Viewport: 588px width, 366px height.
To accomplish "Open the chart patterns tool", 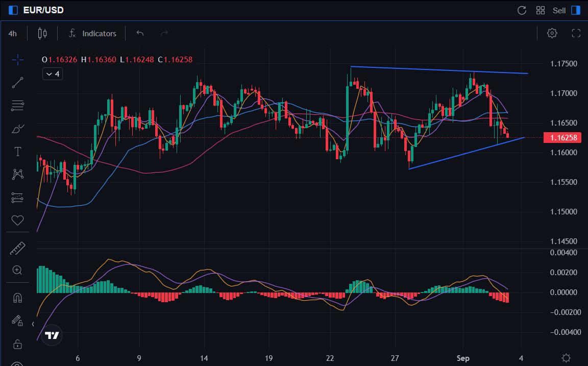I will pos(18,175).
